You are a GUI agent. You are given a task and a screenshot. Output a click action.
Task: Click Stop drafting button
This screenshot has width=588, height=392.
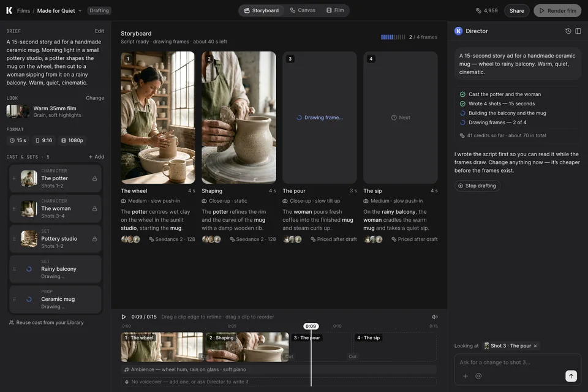477,186
